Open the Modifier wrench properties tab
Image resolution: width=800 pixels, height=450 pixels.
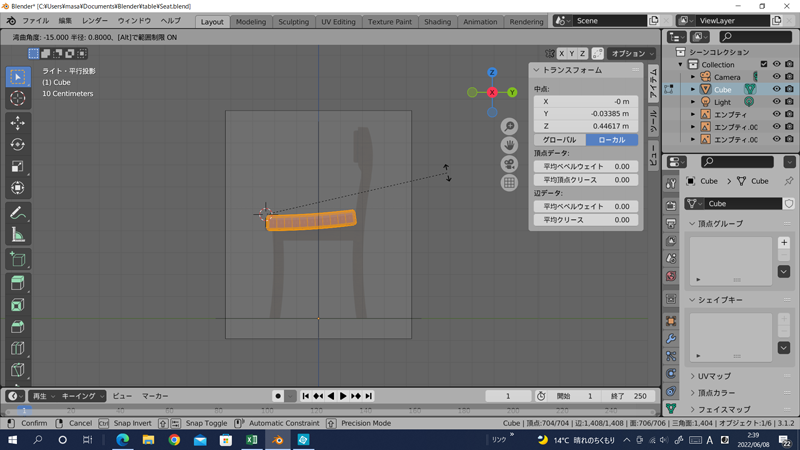(671, 339)
